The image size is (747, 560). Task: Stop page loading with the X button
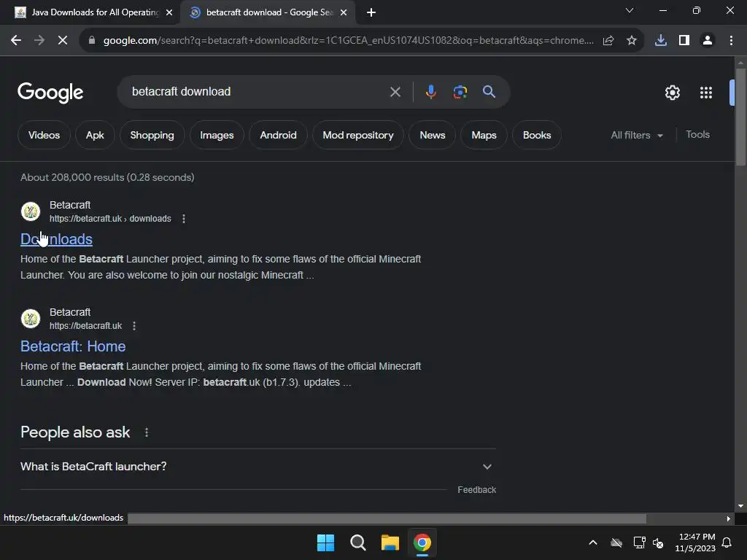click(x=63, y=41)
